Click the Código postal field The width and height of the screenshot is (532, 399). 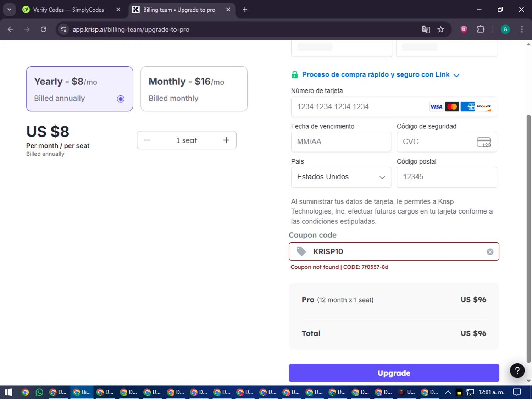coord(447,177)
